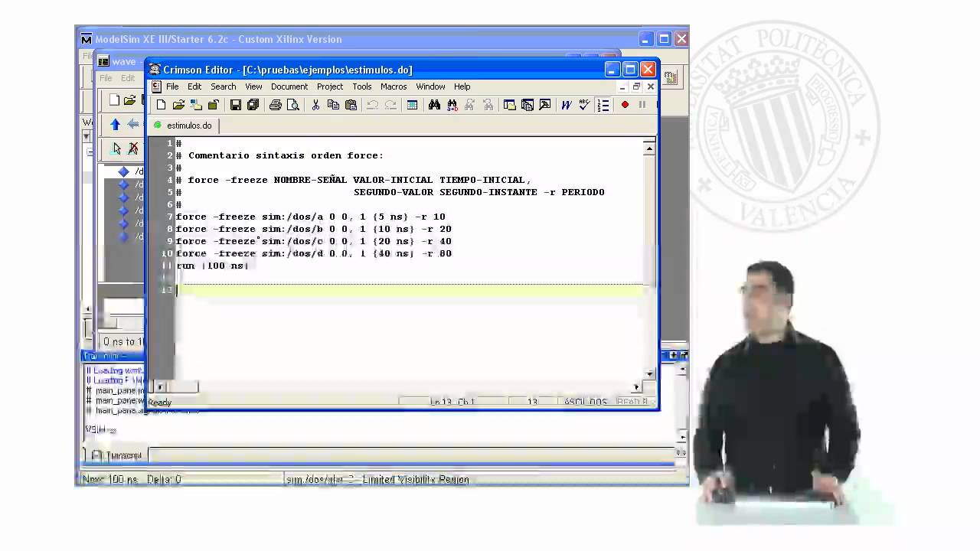Open the wave window Edit menu
The height and width of the screenshot is (551, 980).
tap(128, 78)
